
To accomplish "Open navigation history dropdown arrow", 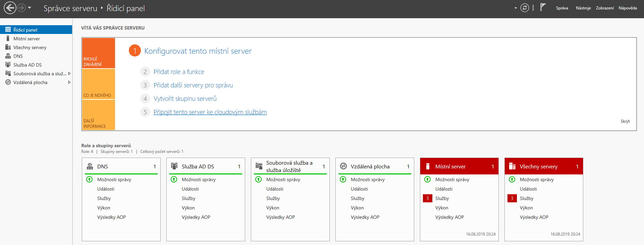I will pyautogui.click(x=30, y=8).
